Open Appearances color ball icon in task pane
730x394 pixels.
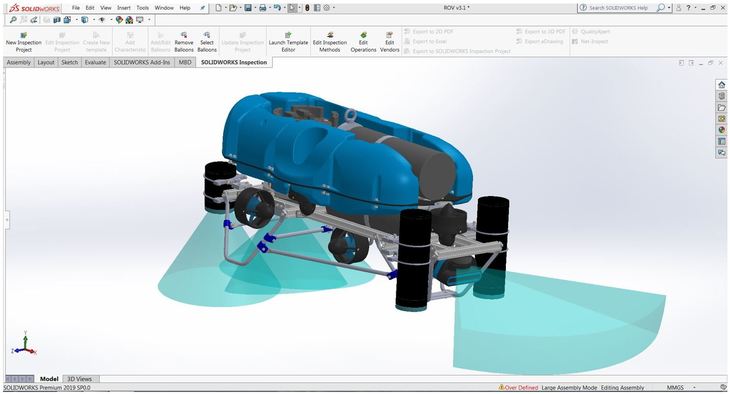click(722, 130)
